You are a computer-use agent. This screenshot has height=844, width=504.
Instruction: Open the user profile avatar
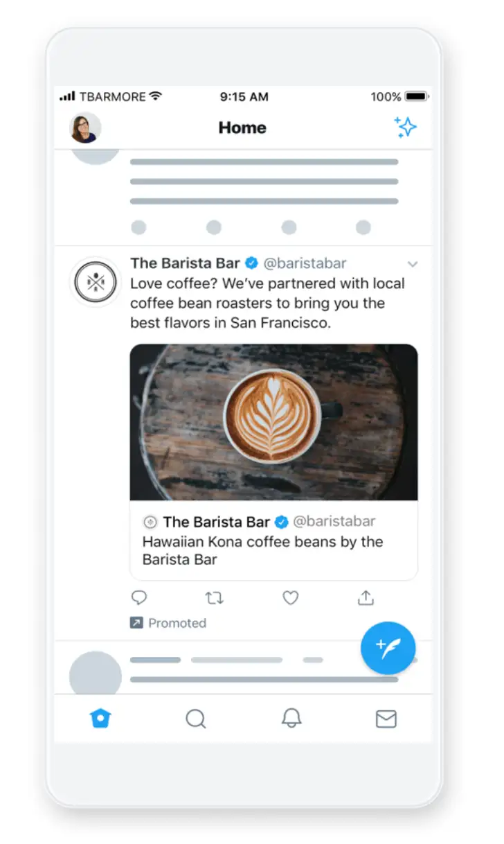click(x=85, y=128)
